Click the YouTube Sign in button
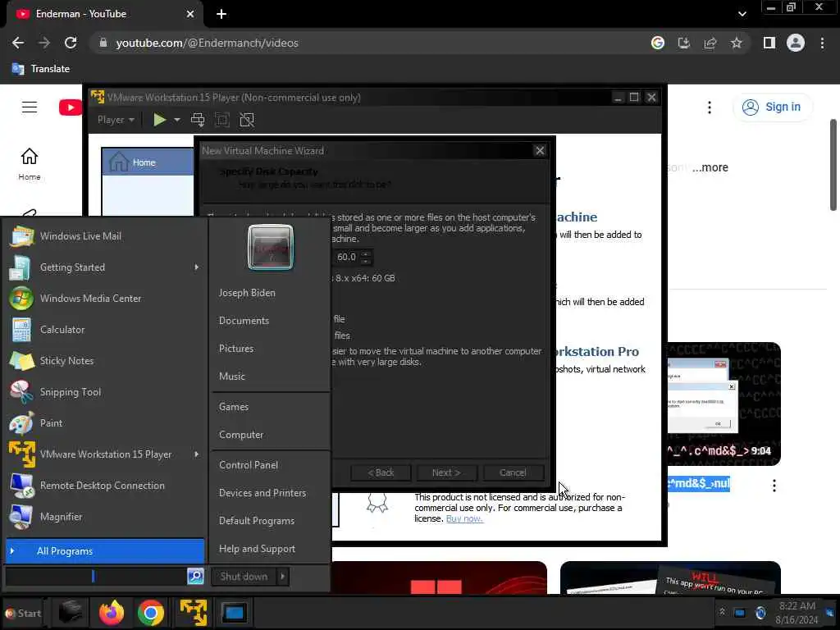The image size is (840, 630). (772, 107)
